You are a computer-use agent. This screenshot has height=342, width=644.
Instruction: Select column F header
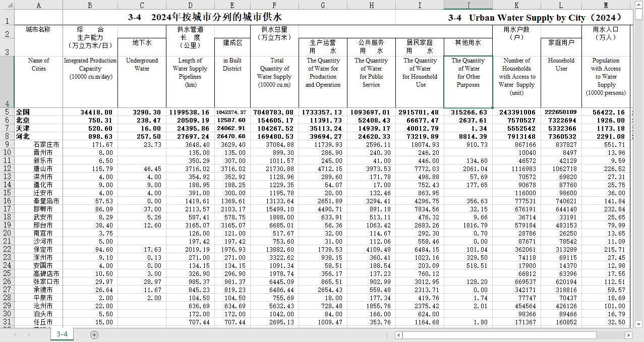pos(274,5)
